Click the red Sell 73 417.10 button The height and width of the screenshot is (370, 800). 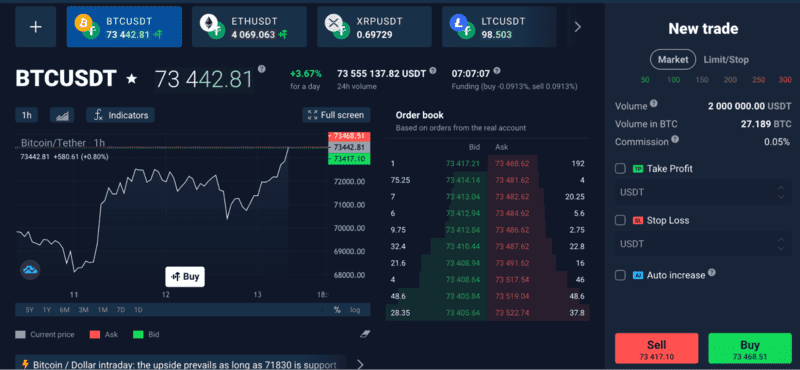pyautogui.click(x=657, y=349)
